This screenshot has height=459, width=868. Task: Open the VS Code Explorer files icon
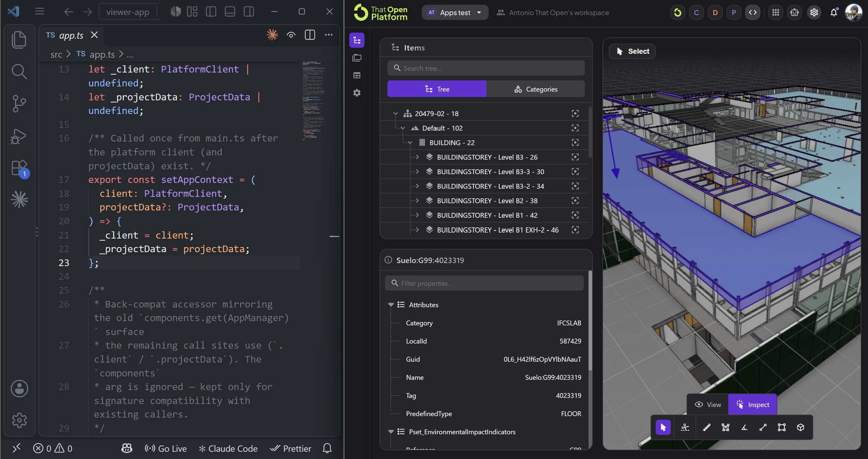19,40
